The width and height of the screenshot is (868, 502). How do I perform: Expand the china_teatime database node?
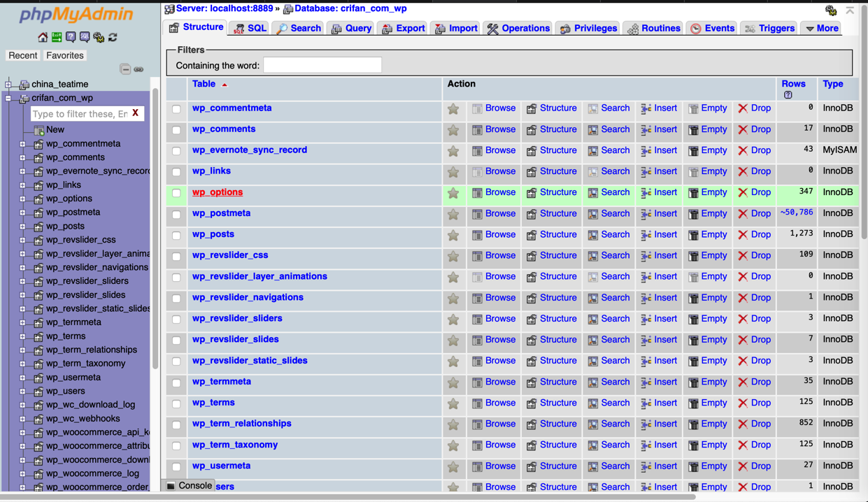click(8, 85)
